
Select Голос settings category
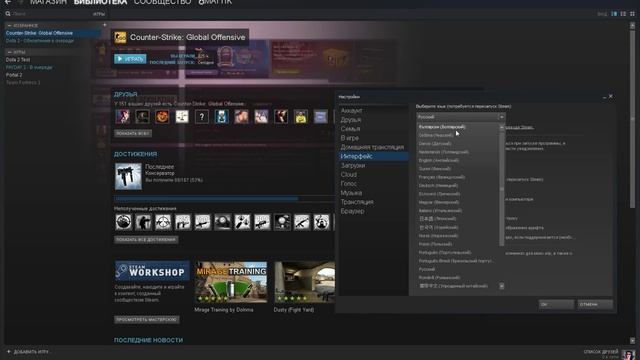349,184
